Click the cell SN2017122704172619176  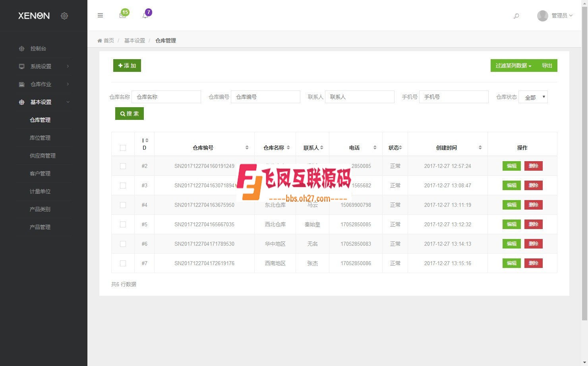(x=204, y=263)
